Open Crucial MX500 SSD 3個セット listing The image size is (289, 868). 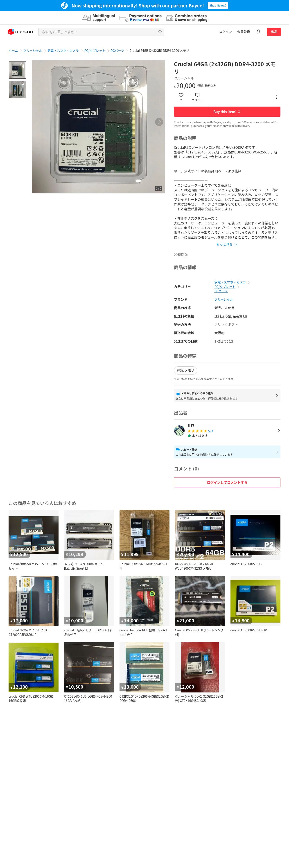pos(33,540)
